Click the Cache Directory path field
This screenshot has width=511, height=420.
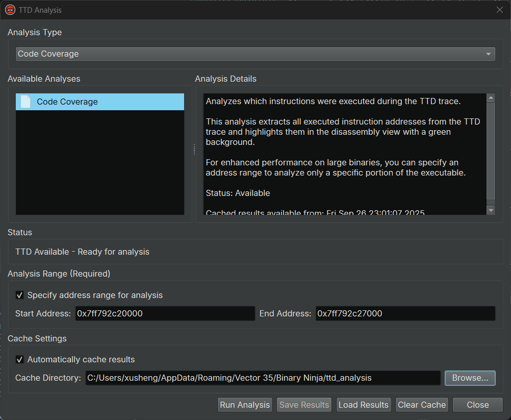click(x=262, y=378)
